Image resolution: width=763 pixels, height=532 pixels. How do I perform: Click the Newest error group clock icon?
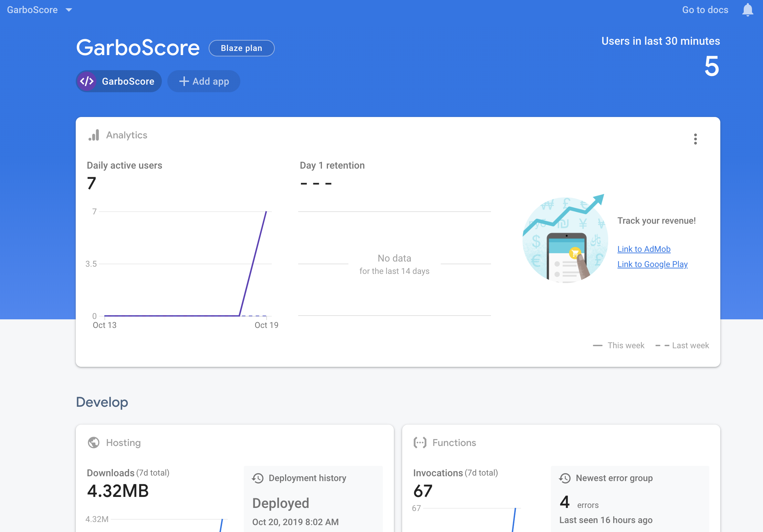point(565,478)
